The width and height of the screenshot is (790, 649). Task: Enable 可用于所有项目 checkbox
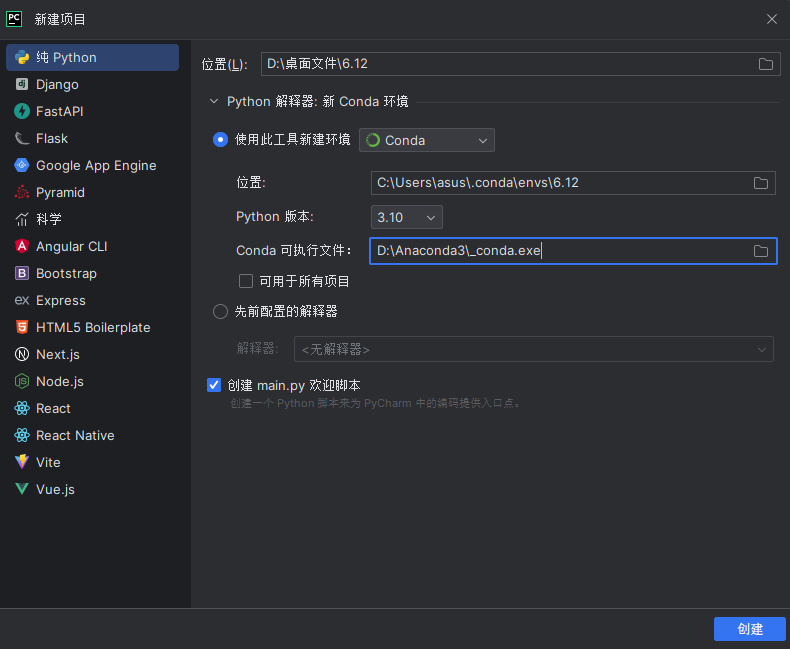pos(246,281)
